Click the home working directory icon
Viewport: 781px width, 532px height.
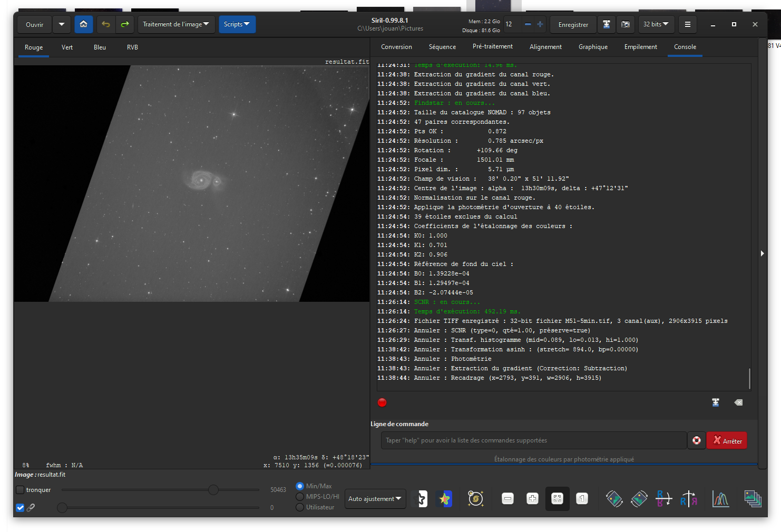coord(83,24)
